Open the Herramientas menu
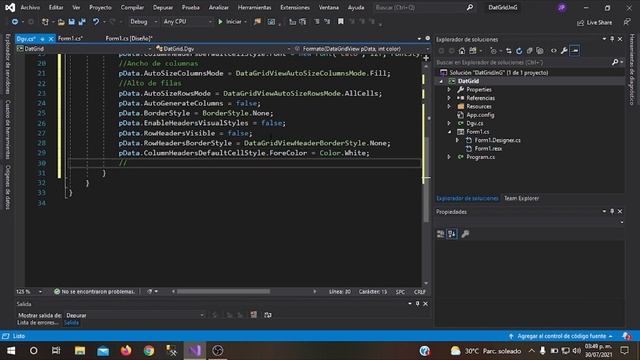 254,7
